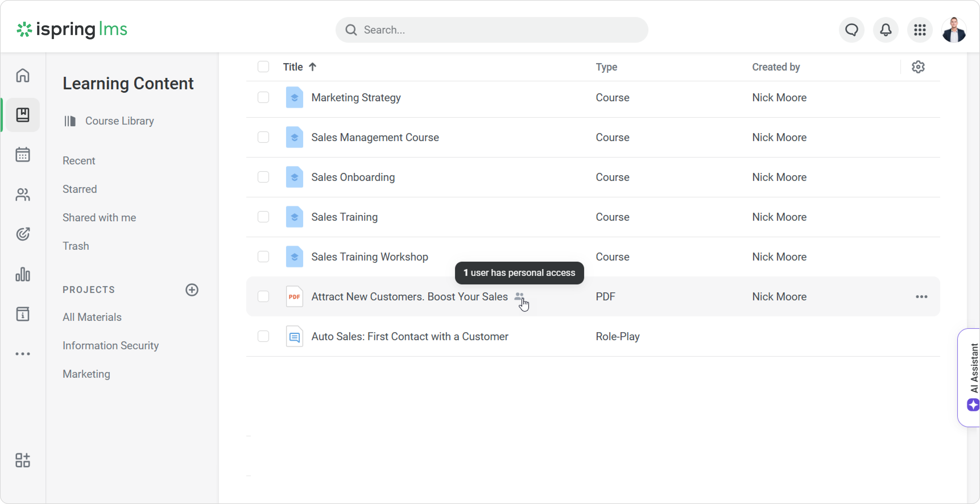This screenshot has width=980, height=504.
Task: Tick the Sales Onboarding checkbox
Action: (263, 177)
